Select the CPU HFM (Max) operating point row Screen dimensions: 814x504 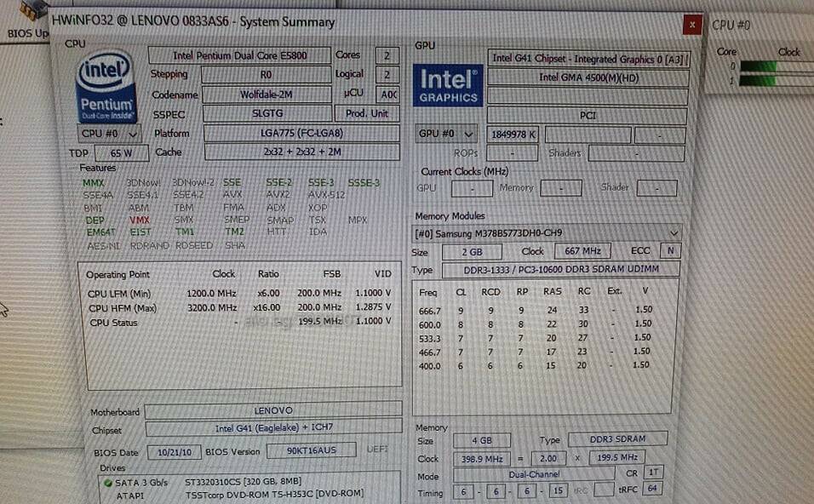pyautogui.click(x=240, y=308)
